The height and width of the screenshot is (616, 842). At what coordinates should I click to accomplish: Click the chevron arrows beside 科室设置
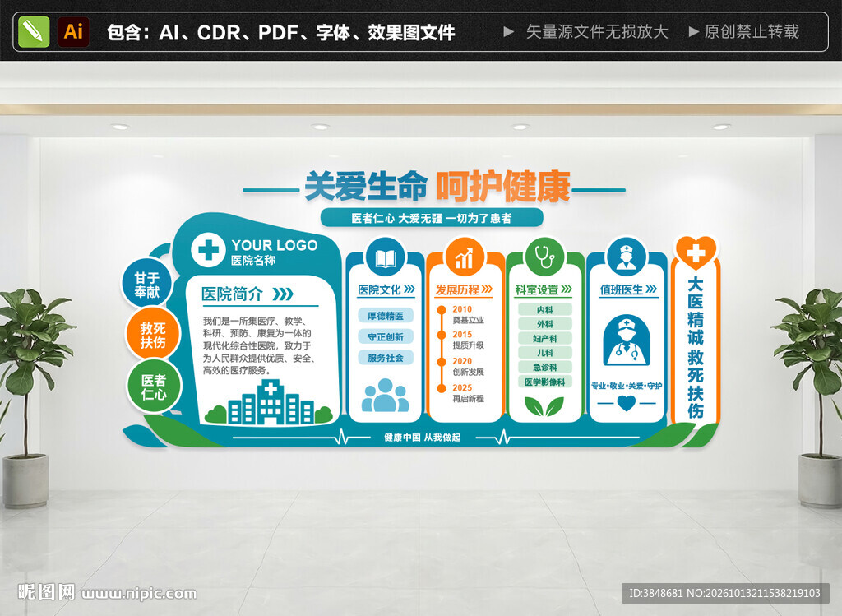[x=567, y=289]
